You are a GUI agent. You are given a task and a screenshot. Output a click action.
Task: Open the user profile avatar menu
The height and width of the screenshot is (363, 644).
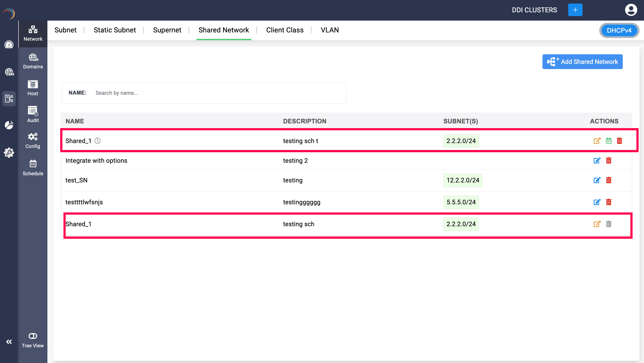[631, 10]
